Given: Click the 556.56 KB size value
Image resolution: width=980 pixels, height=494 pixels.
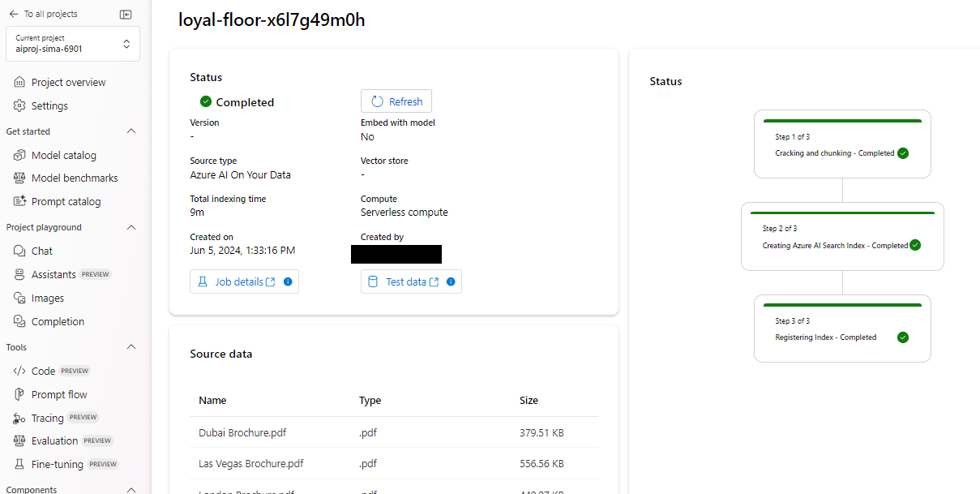Looking at the screenshot, I should click(541, 463).
